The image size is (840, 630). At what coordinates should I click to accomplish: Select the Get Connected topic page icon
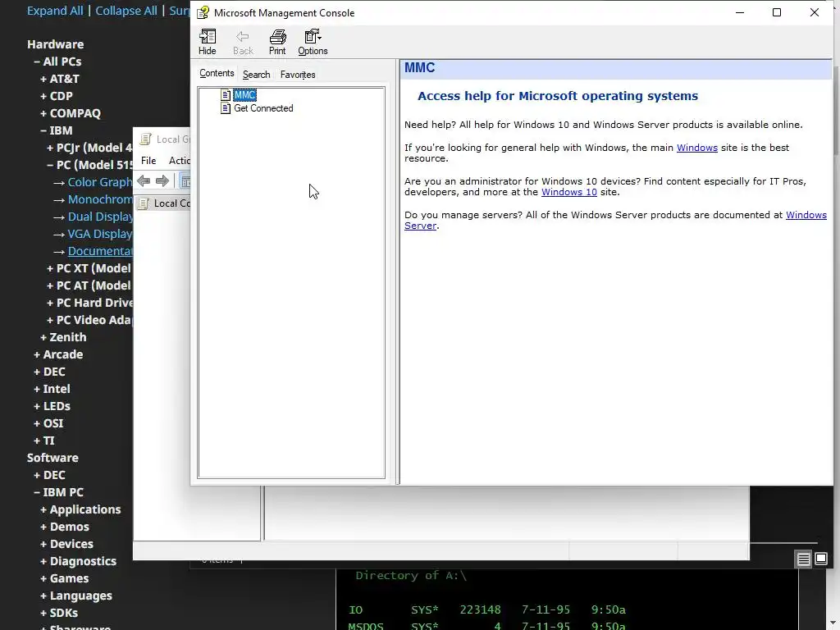[226, 108]
